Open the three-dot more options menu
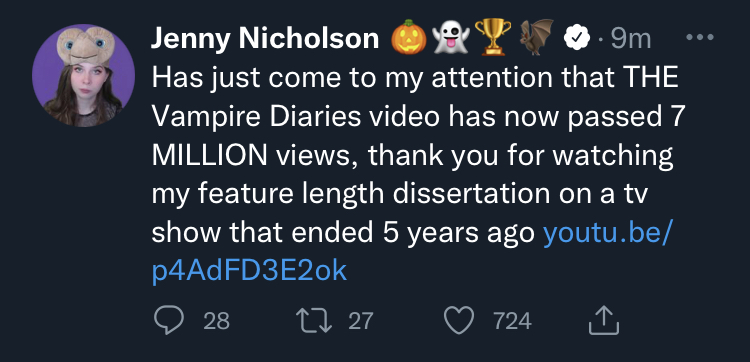Screen dimensions: 750x362 point(700,37)
